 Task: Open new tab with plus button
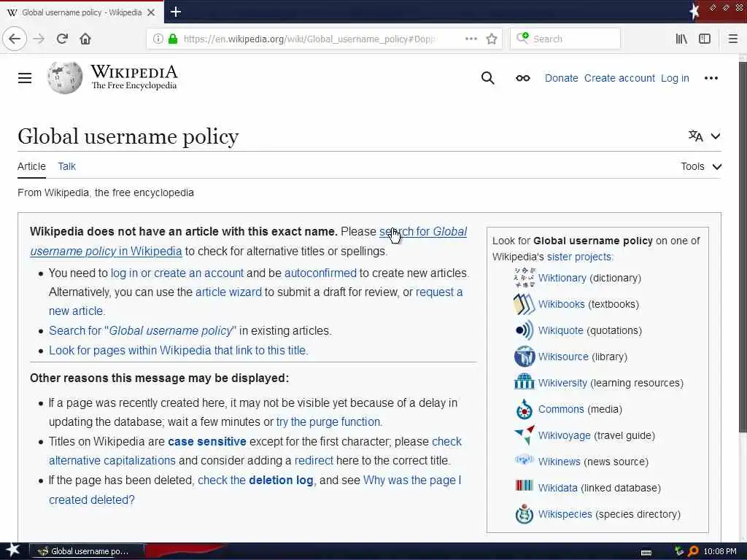[x=175, y=12]
